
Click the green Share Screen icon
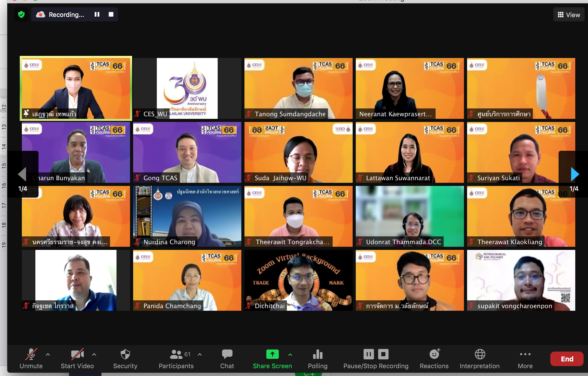[272, 354]
